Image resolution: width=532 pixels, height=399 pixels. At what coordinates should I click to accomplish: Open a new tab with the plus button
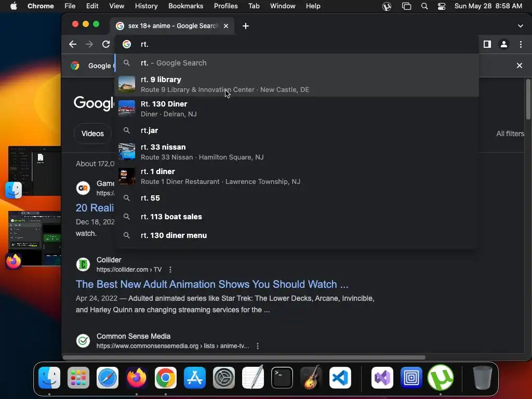[x=246, y=26]
